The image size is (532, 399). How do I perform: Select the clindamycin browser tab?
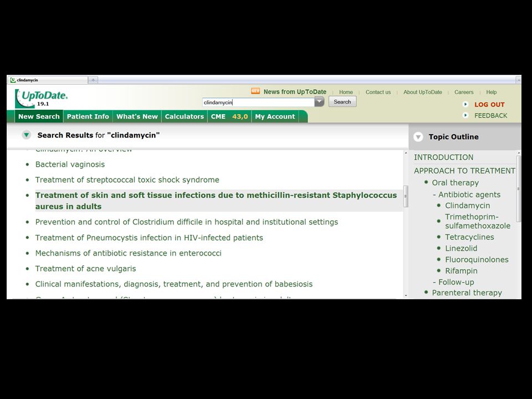coord(48,80)
